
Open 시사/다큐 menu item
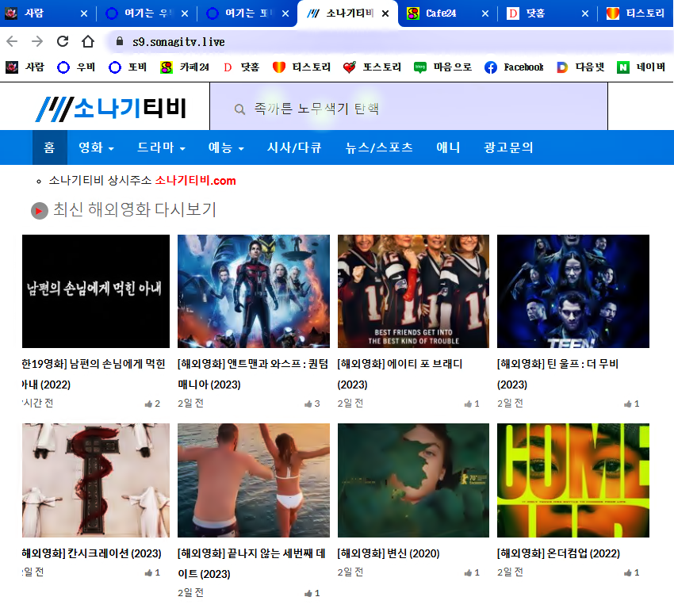pyautogui.click(x=294, y=147)
